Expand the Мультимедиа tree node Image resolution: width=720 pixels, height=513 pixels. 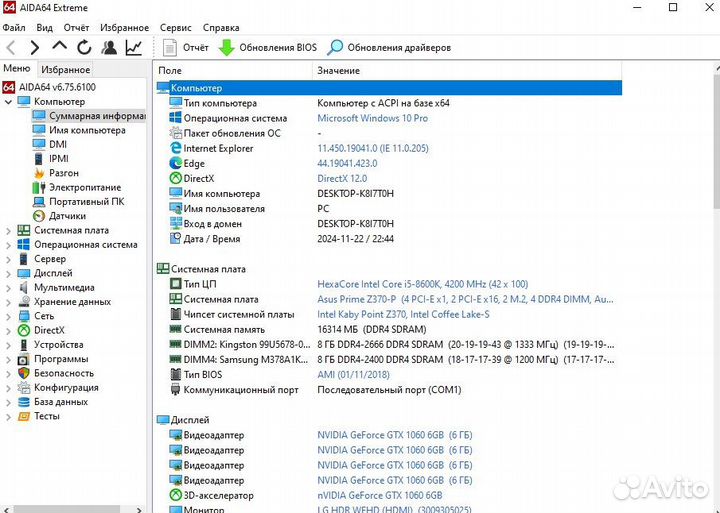point(8,288)
